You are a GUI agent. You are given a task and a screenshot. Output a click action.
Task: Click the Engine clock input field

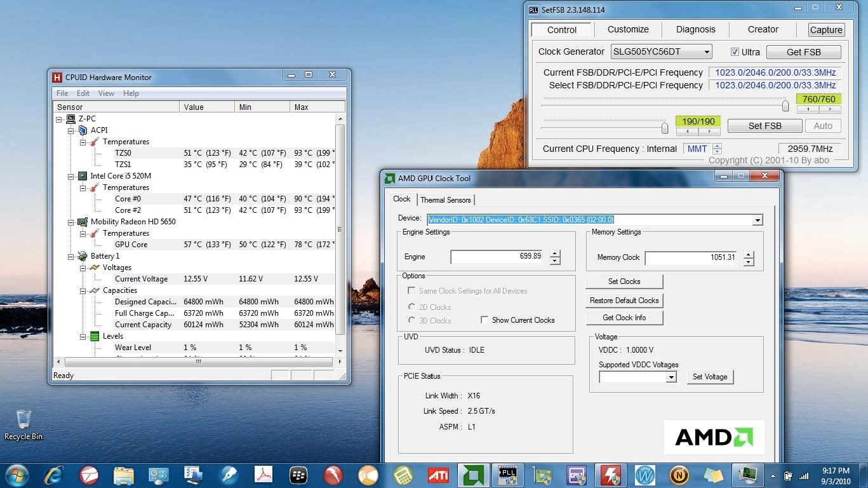tap(497, 257)
